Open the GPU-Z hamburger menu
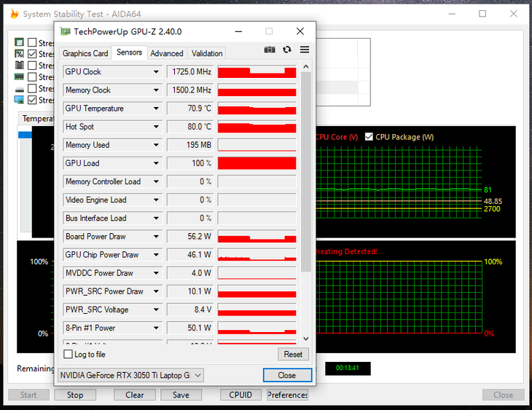 coord(305,50)
